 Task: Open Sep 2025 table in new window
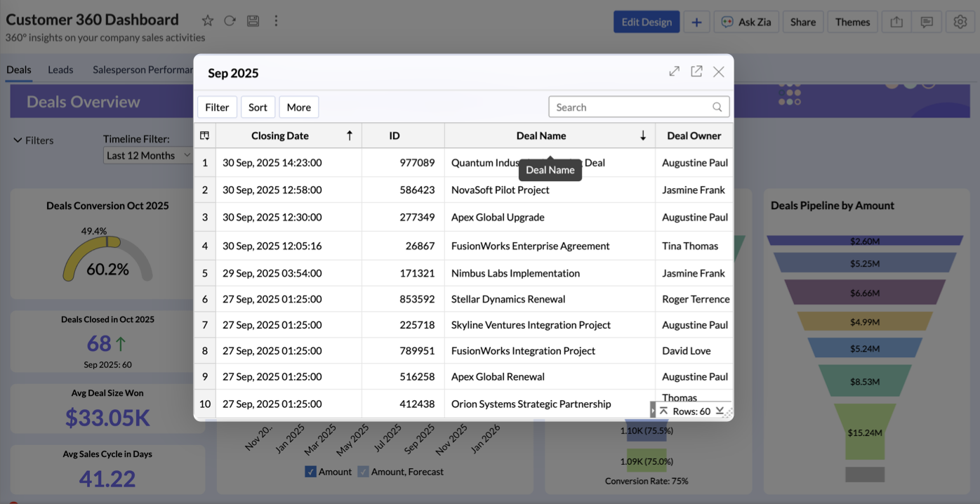[x=696, y=72]
